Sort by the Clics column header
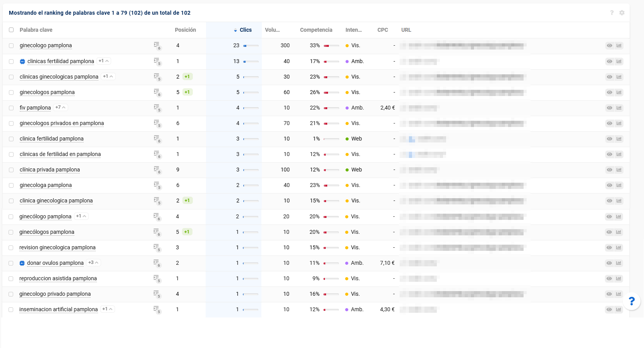This screenshot has height=348, width=644. coord(245,30)
